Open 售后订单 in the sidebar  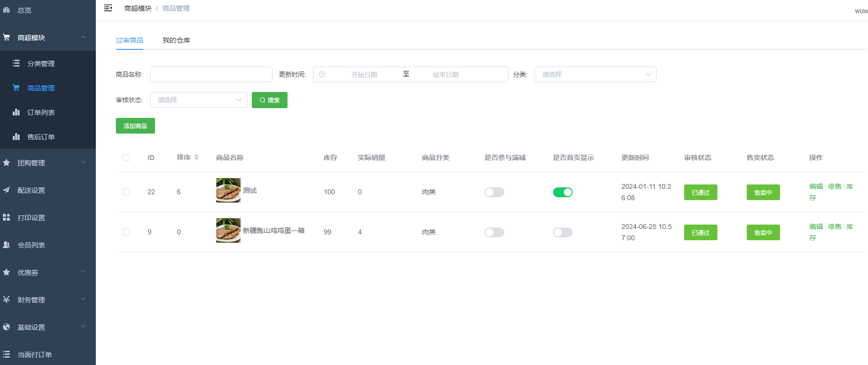[x=41, y=137]
